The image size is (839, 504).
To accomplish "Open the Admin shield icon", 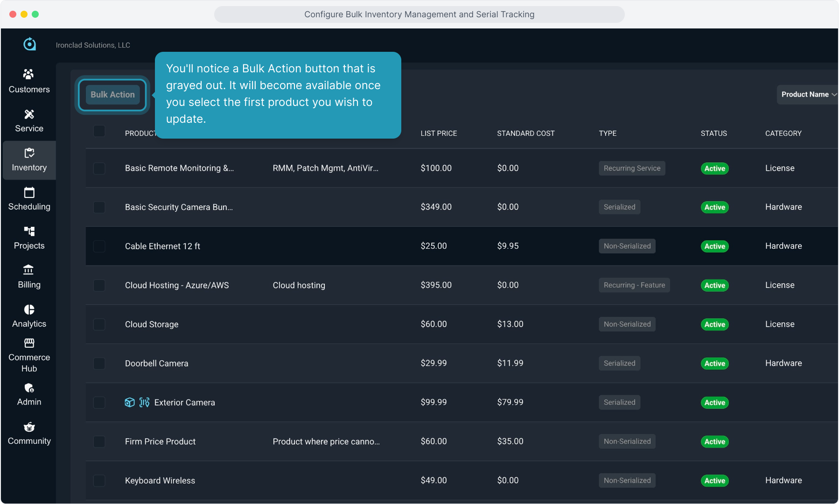I will 29,388.
